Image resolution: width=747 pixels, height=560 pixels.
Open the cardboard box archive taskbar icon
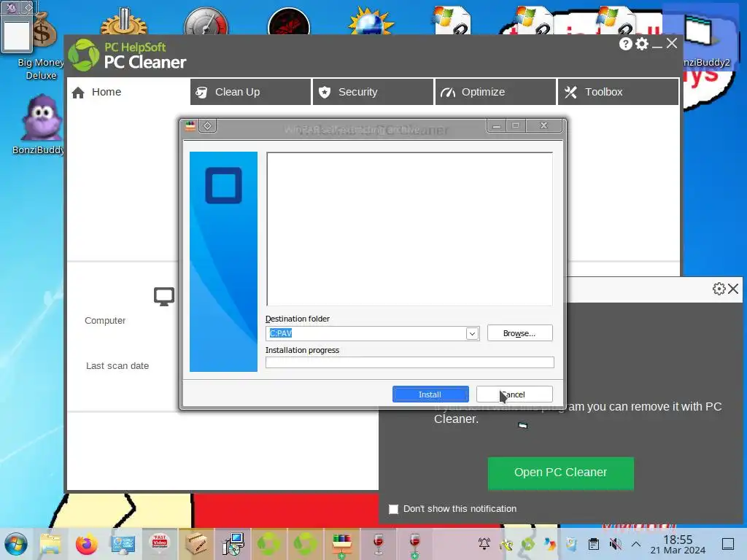(196, 544)
